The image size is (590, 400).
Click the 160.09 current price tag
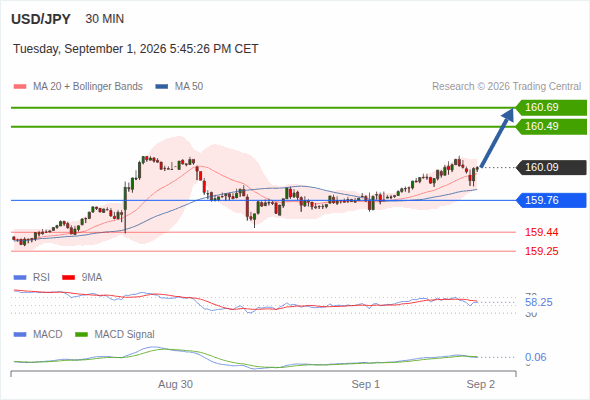[x=551, y=167]
